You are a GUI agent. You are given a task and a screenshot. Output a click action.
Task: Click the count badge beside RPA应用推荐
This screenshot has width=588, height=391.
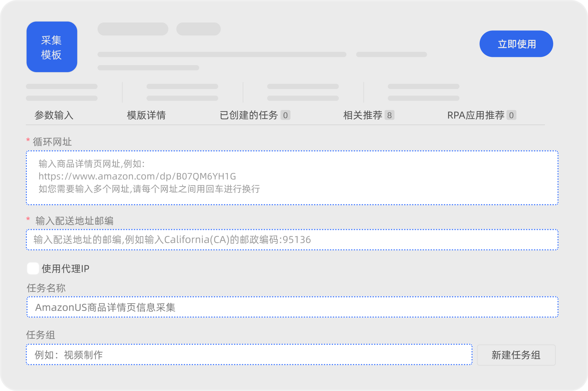[511, 115]
